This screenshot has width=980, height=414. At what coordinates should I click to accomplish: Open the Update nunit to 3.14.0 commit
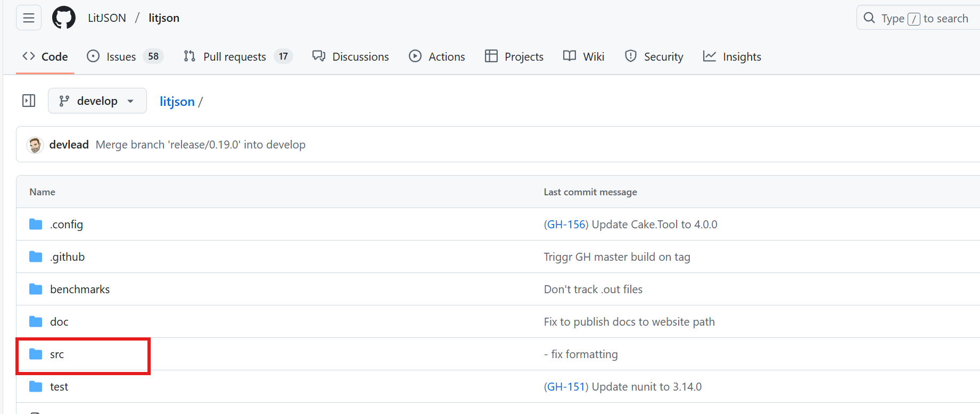pyautogui.click(x=647, y=387)
